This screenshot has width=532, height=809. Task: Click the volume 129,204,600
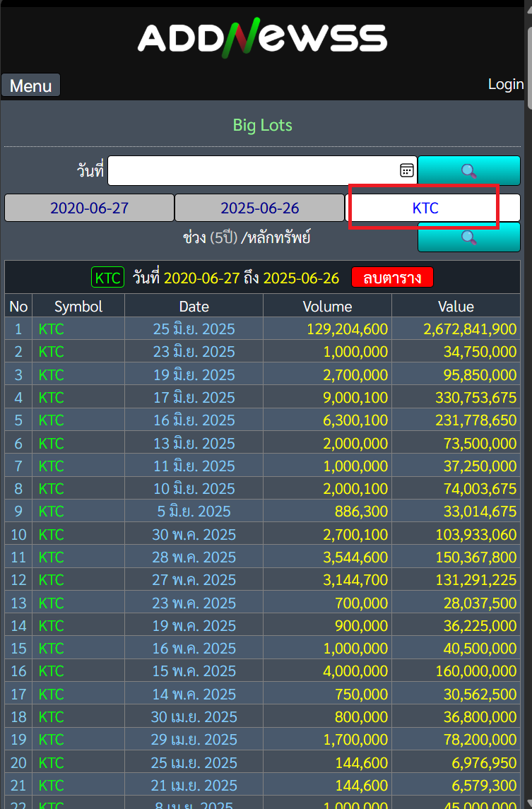pos(348,329)
